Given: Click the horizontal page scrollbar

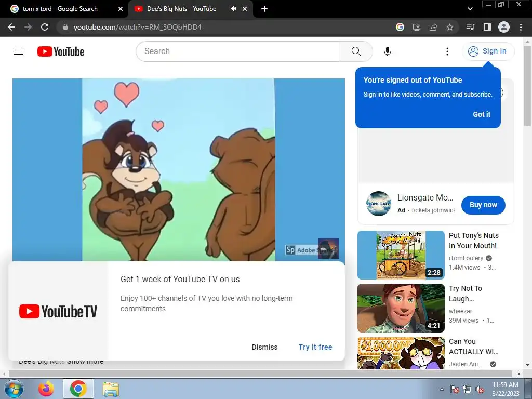Looking at the screenshot, I should (x=260, y=374).
